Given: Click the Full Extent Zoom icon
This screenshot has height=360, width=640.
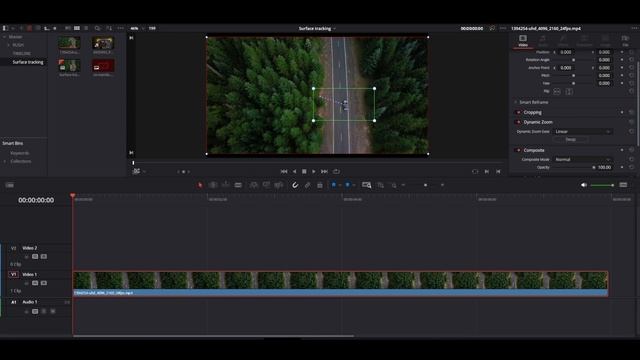Looking at the screenshot, I should click(x=367, y=185).
